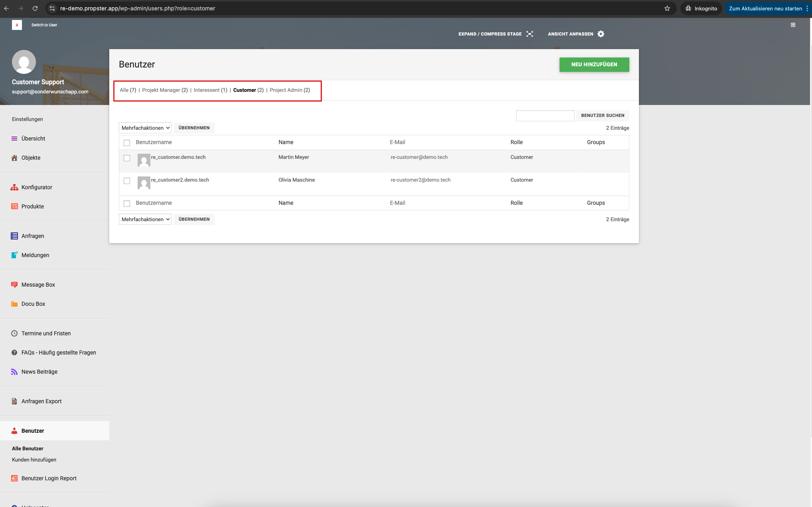Open username re_customer2.demo.tech

(180, 180)
